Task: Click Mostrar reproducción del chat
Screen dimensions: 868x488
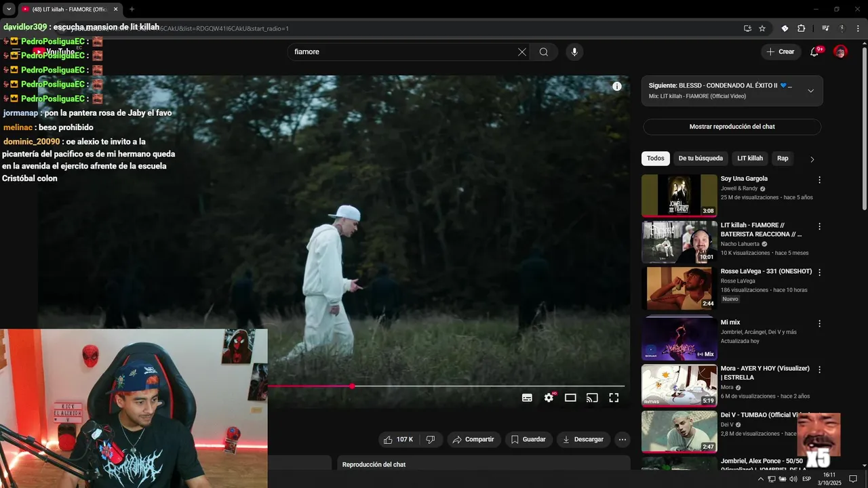Action: 732,127
